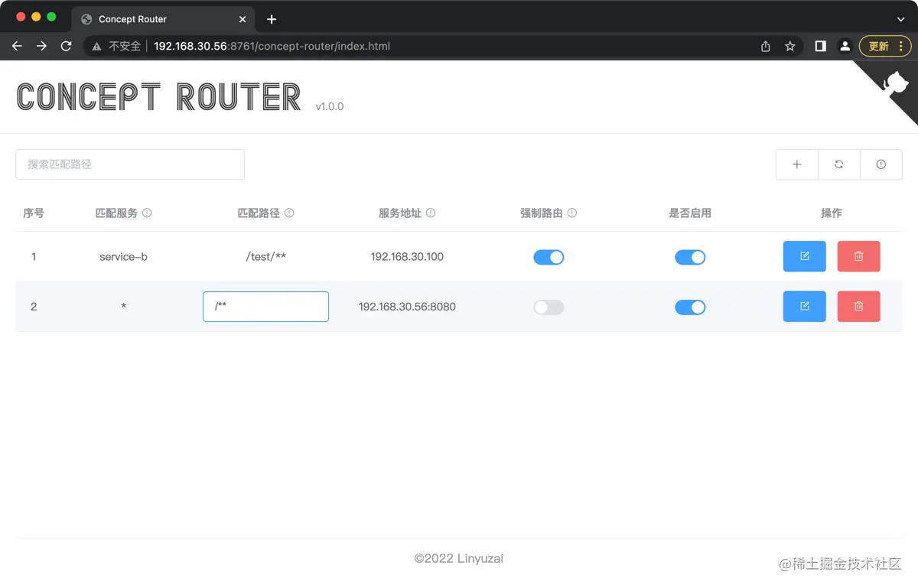Reload the browser page
The height and width of the screenshot is (588, 918).
pos(66,46)
